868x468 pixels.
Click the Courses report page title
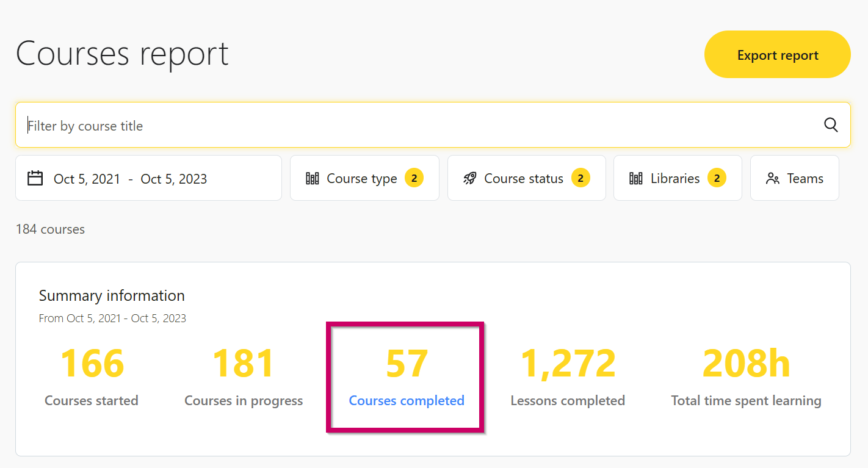(x=122, y=54)
